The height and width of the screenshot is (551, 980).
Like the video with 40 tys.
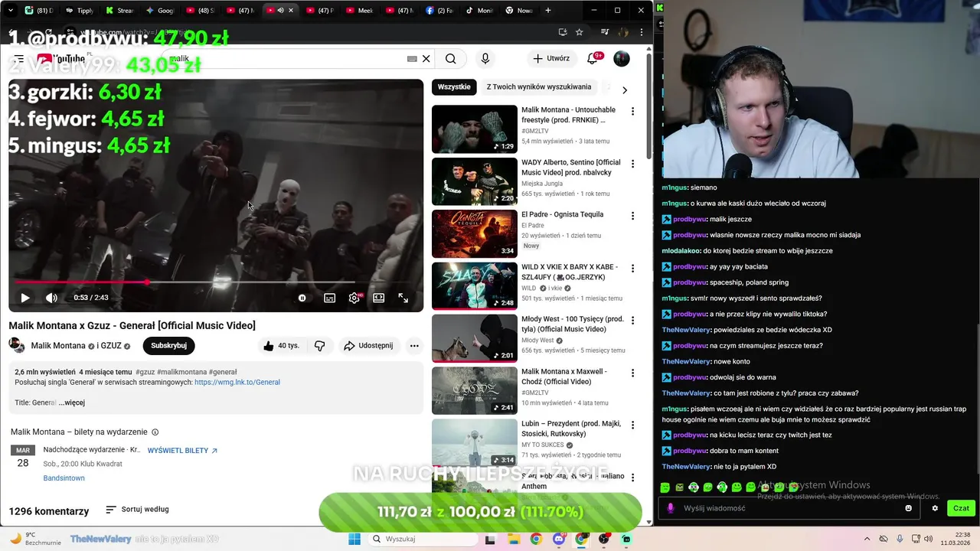(281, 346)
